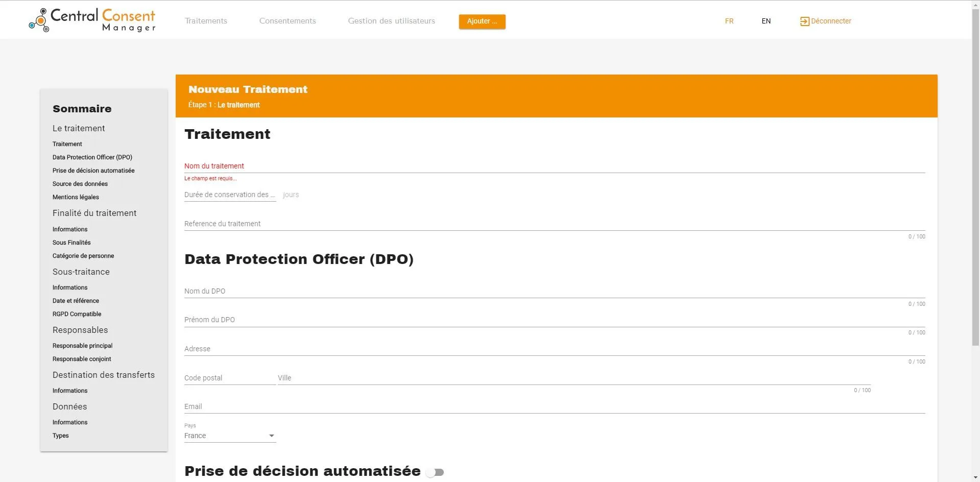Click the Nom du DPO field
980x482 pixels.
(555, 291)
